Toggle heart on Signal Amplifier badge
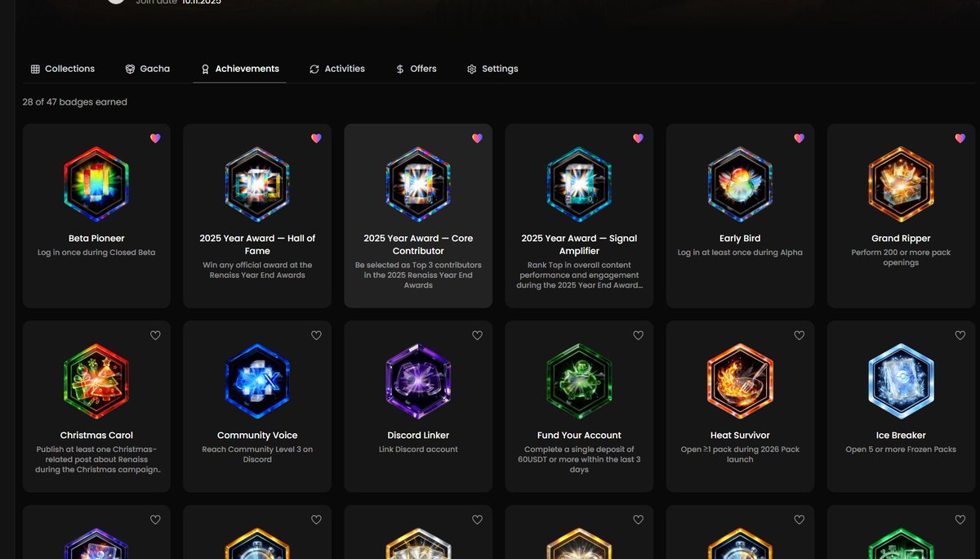Screen dimensions: 980x559 tap(638, 138)
